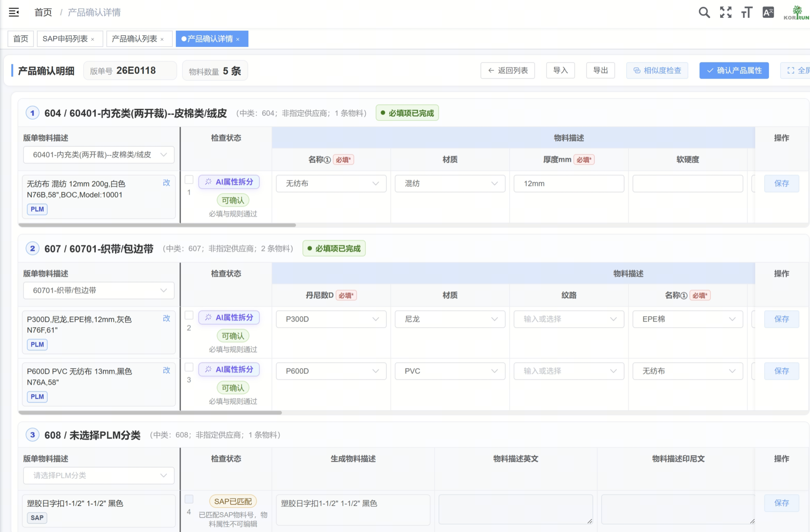Expand the P600D denier dropdown

331,371
